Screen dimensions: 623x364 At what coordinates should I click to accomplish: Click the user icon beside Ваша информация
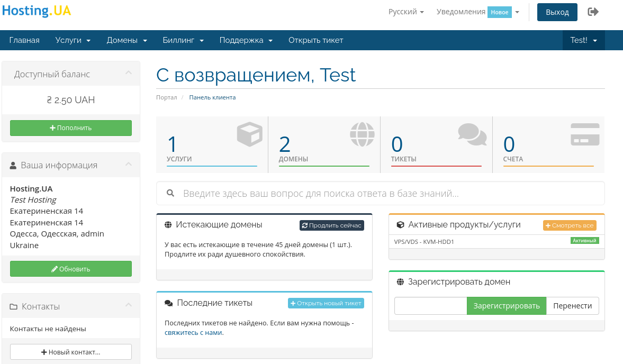13,166
